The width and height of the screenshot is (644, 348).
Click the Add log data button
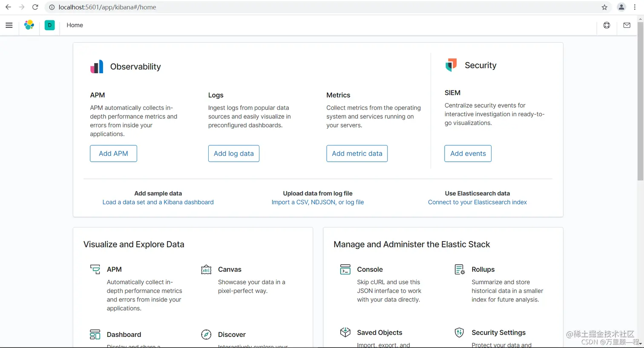(233, 153)
